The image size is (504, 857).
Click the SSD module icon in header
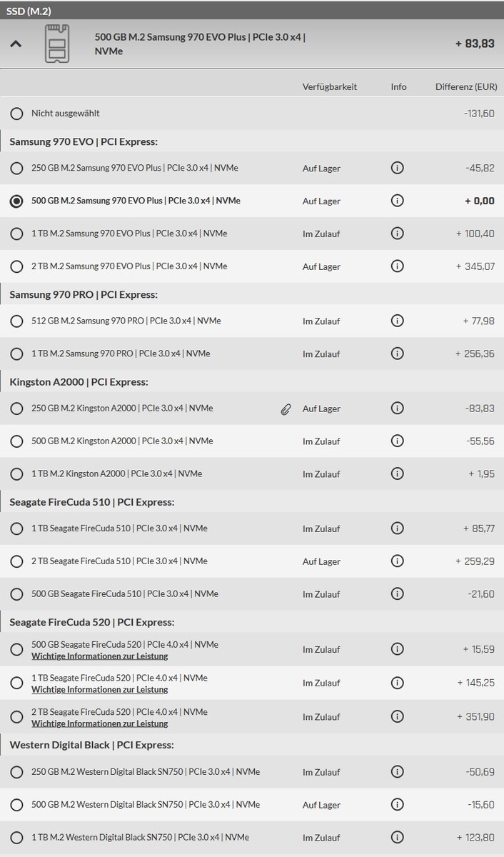[x=56, y=44]
